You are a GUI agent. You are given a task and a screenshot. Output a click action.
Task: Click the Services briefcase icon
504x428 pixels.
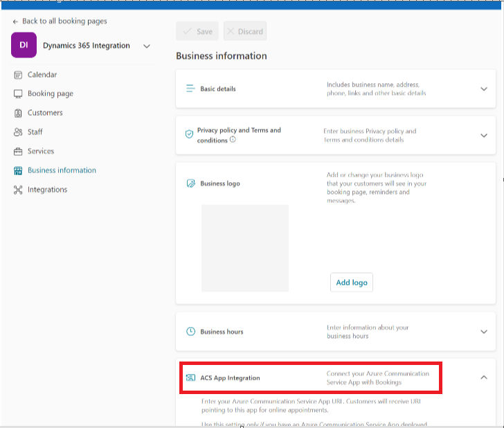point(18,152)
